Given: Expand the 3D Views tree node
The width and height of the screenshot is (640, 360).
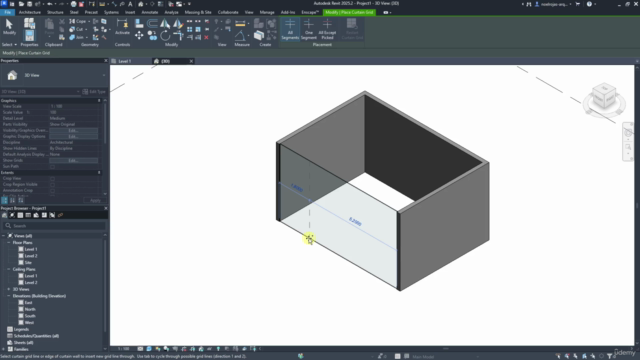Looking at the screenshot, I should 9,289.
